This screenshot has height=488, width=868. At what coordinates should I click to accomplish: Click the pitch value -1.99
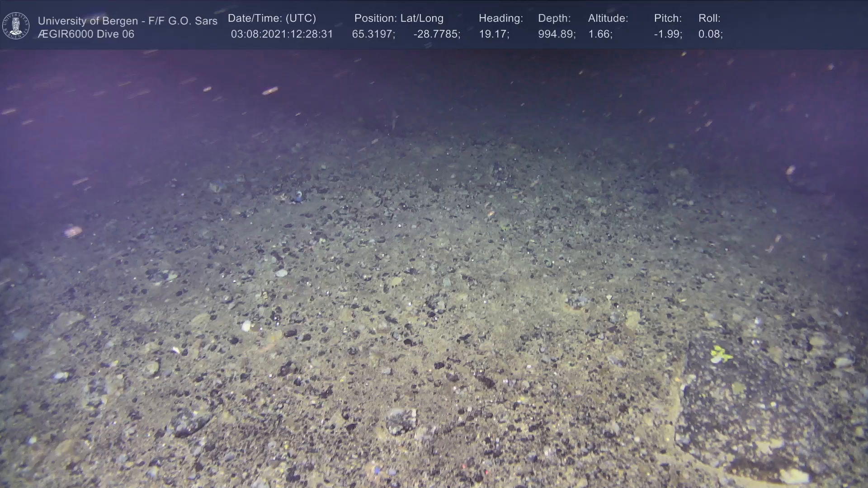pos(668,34)
